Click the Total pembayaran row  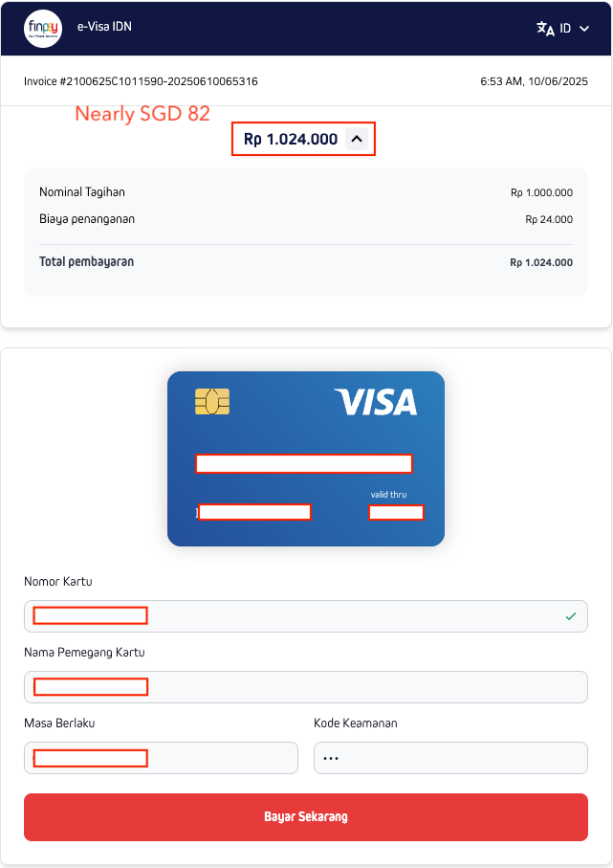[305, 262]
